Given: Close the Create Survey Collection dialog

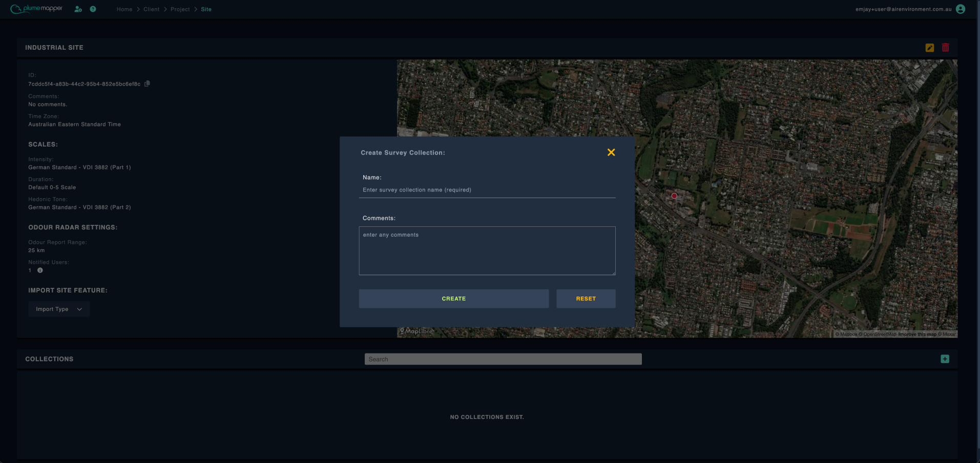Looking at the screenshot, I should 611,152.
